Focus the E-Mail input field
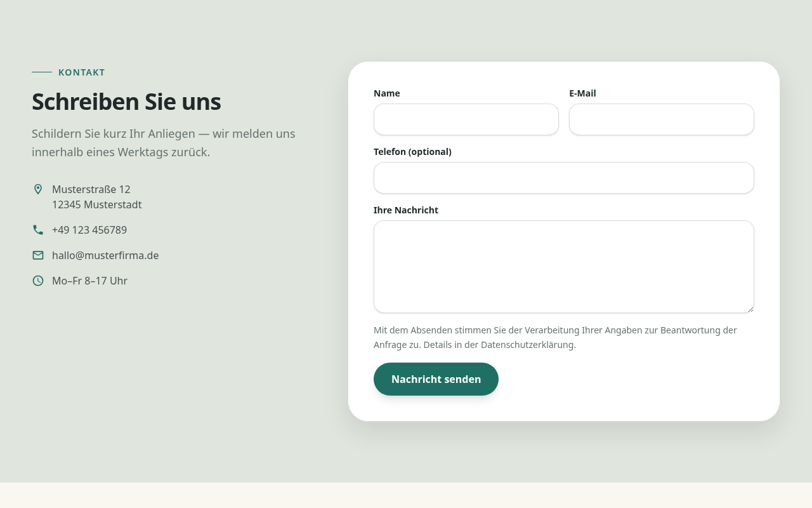The width and height of the screenshot is (812, 508). click(x=662, y=119)
